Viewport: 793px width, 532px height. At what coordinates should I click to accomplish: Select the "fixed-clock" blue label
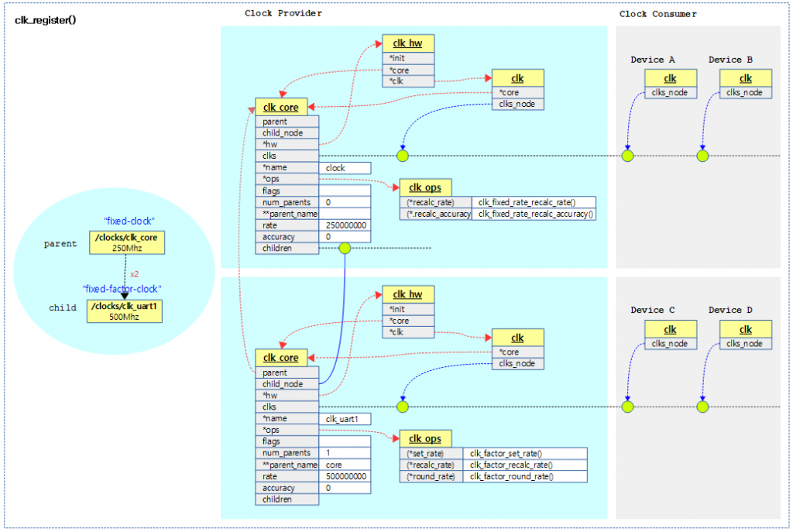129,221
